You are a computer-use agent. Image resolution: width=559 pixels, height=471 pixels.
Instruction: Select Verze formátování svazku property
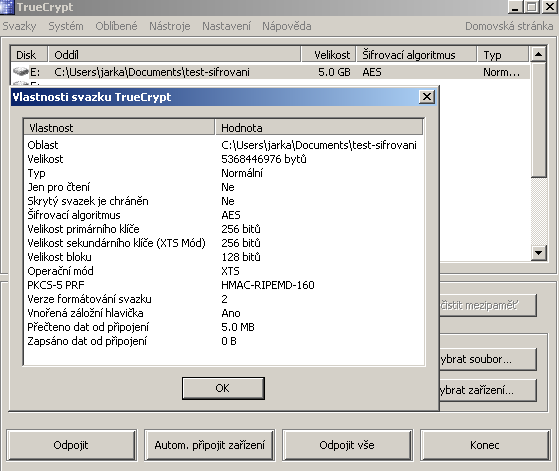[x=89, y=299]
